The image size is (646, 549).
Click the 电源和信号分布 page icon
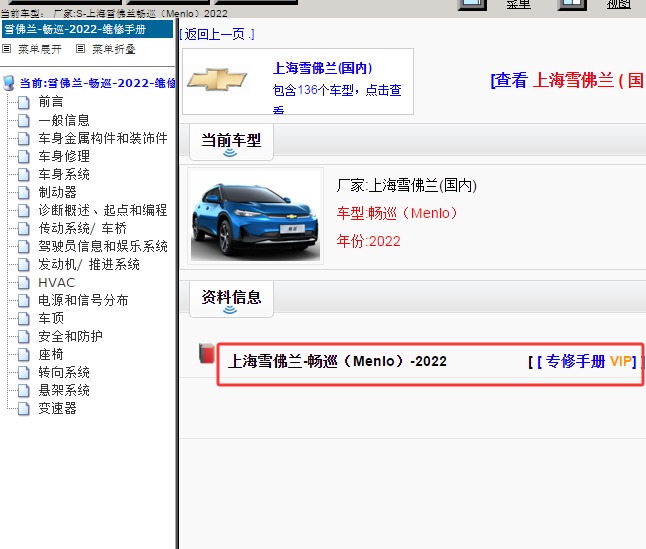pos(24,300)
